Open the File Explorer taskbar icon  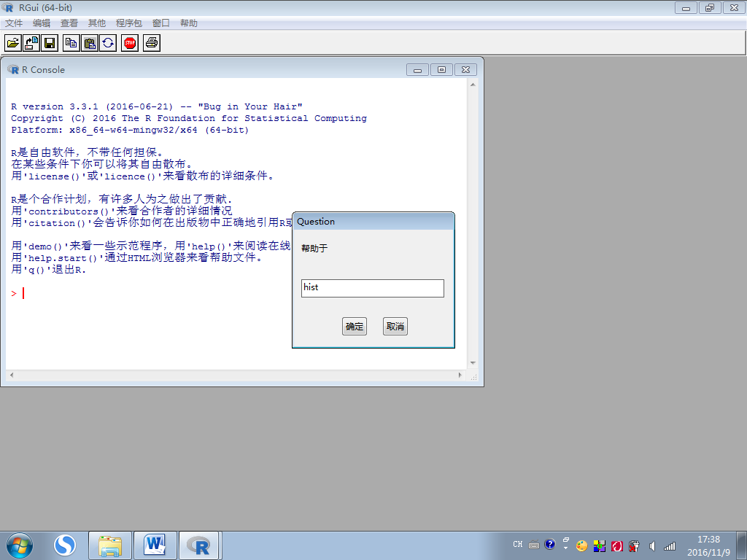110,545
